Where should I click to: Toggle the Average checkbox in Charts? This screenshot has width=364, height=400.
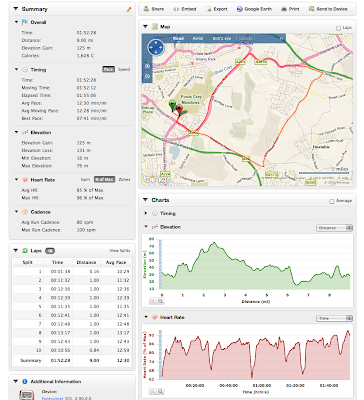pyautogui.click(x=332, y=201)
